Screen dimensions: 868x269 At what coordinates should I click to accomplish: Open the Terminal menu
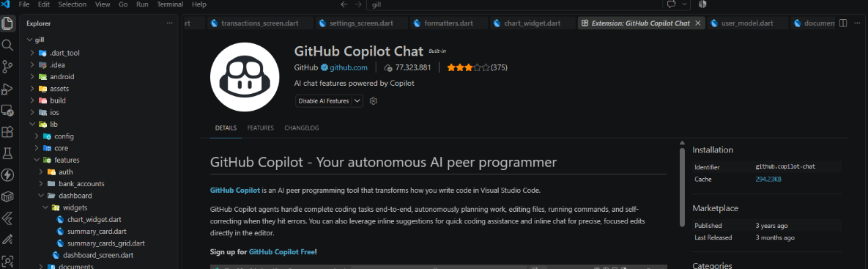[x=170, y=4]
